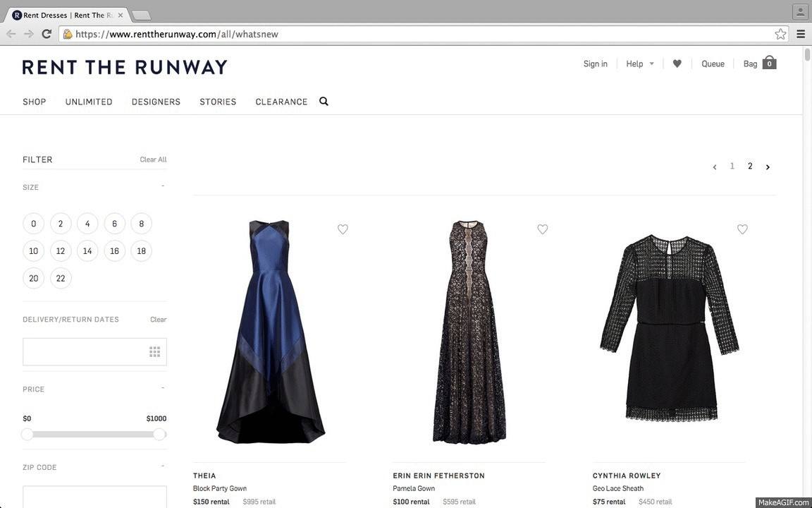The image size is (812, 508).
Task: Open the shopping Bag icon
Action: pyautogui.click(x=769, y=63)
